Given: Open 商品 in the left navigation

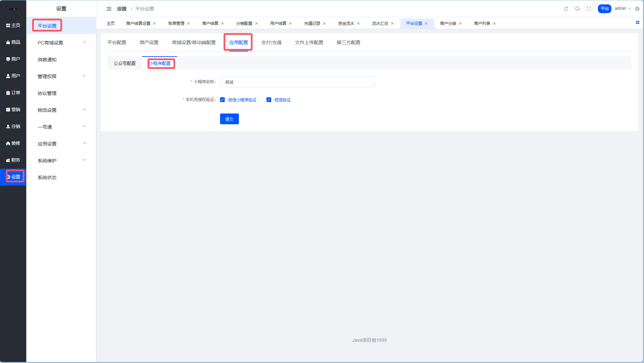Looking at the screenshot, I should (x=13, y=42).
